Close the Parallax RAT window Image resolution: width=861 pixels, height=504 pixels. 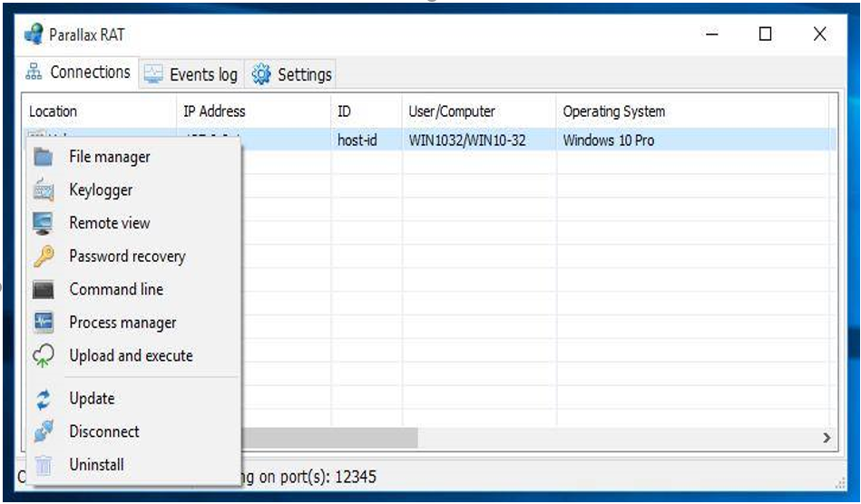820,34
